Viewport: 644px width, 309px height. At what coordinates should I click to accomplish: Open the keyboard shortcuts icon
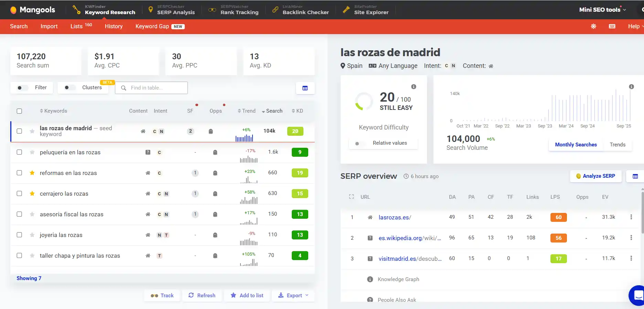pos(612,26)
